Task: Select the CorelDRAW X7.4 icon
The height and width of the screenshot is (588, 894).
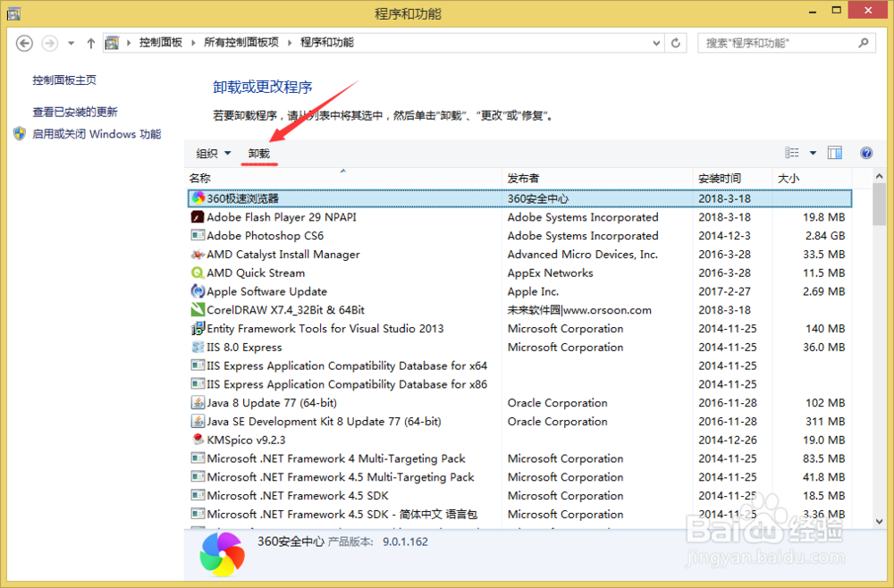Action: pos(198,309)
